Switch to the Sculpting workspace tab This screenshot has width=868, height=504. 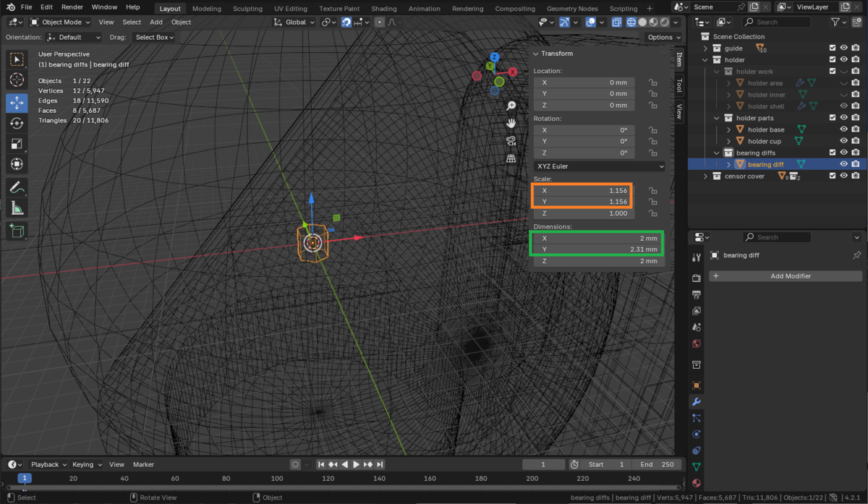pos(247,9)
